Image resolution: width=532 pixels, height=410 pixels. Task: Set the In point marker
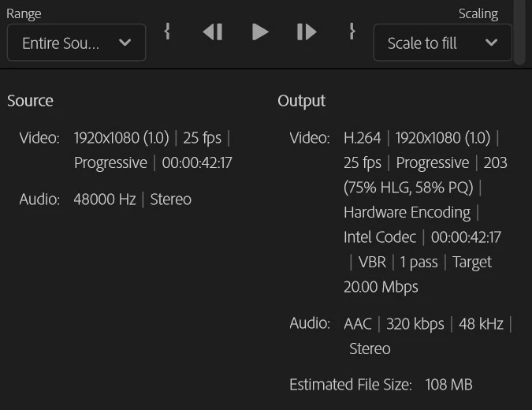pos(166,32)
